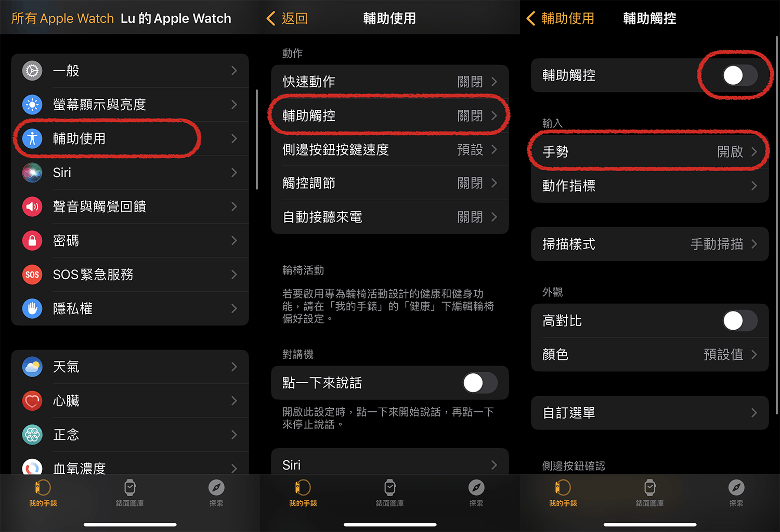The image size is (780, 532).
Task: Expand the 掃描樣式 手動掃描 option
Action: (650, 244)
